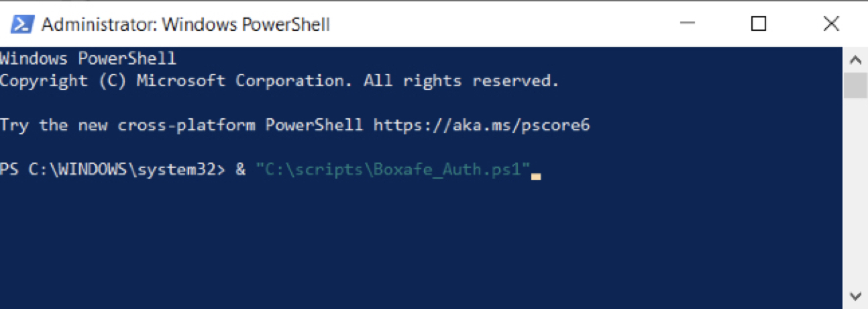
Task: Click the blinking cursor after the command
Action: point(535,176)
